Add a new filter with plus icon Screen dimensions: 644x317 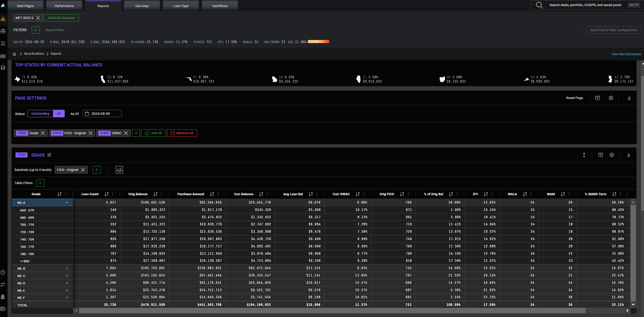pyautogui.click(x=36, y=30)
